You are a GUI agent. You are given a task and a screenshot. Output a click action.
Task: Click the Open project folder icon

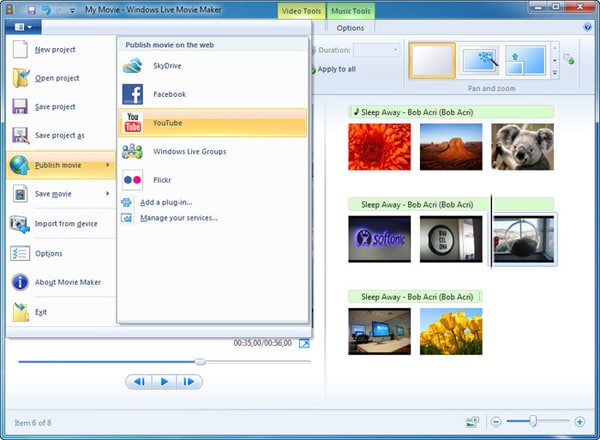pyautogui.click(x=20, y=78)
